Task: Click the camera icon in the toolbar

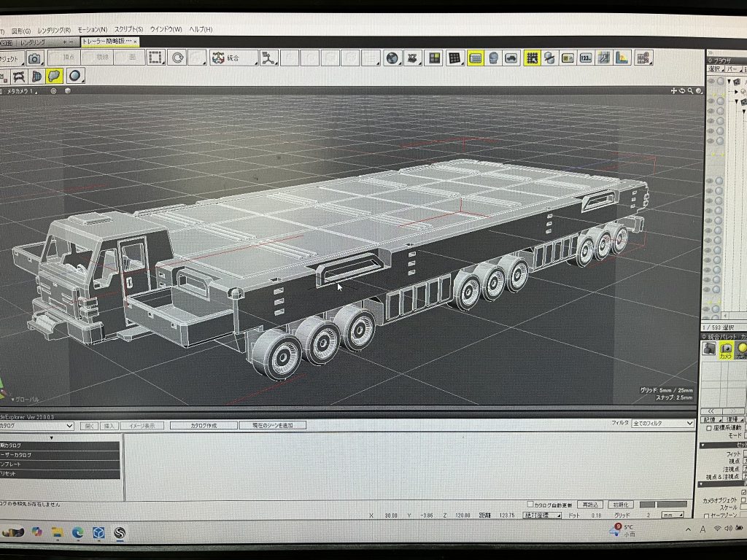Action: [34, 58]
